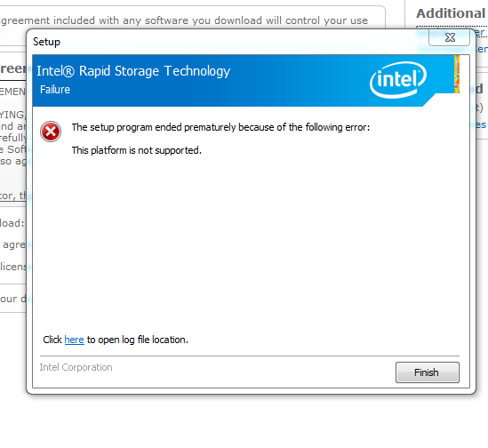Click the separator line above Intel Corporation
Viewport: 488px width, 448px height.
(x=250, y=356)
